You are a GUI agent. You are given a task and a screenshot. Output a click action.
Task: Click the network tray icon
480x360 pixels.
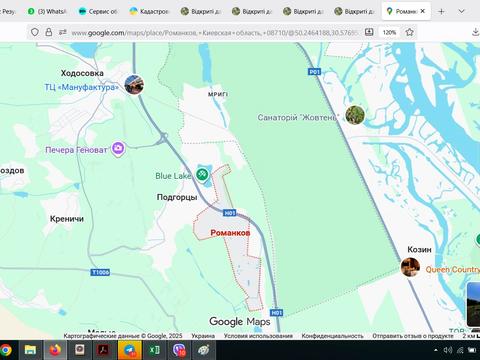tap(460, 350)
